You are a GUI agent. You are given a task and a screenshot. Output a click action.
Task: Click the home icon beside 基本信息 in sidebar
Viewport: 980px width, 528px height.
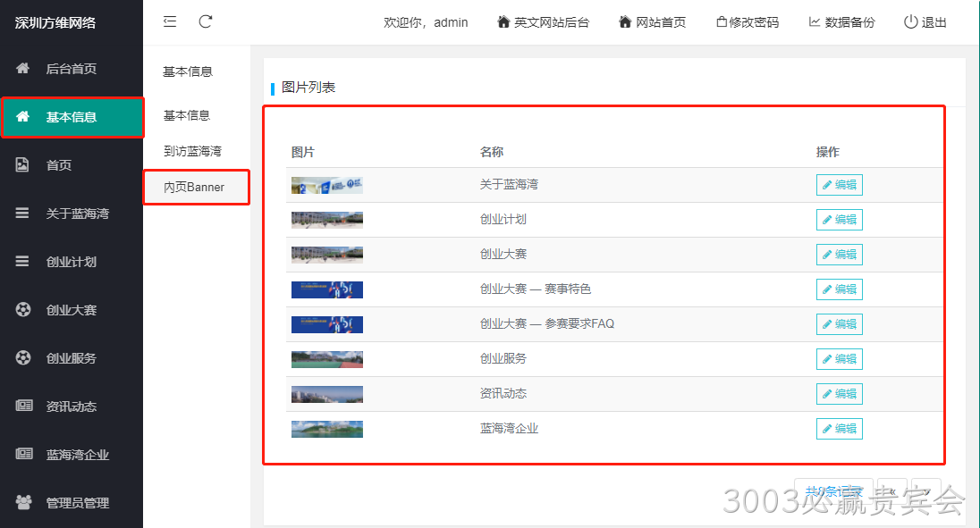point(22,116)
